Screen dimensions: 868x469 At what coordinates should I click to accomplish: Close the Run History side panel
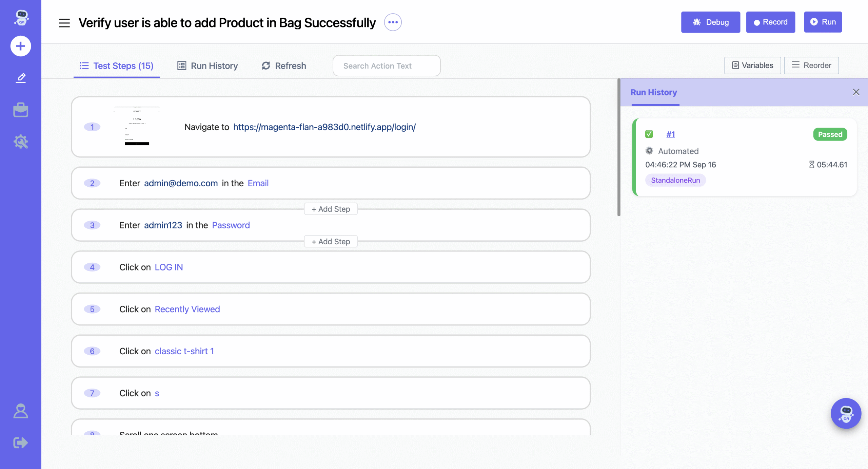pos(856,92)
